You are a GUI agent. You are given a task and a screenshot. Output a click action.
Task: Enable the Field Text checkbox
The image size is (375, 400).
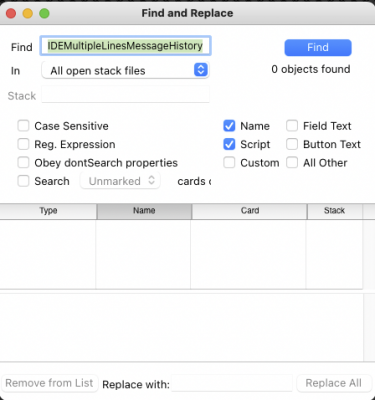pyautogui.click(x=292, y=126)
